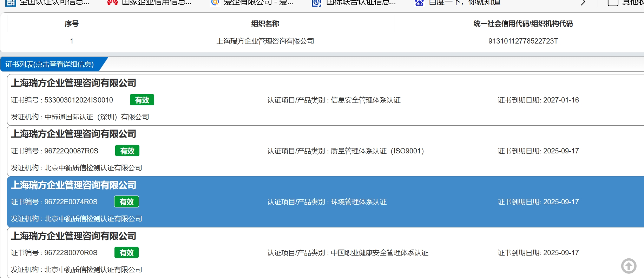Click the serial number 1 cell
The height and width of the screenshot is (278, 644).
click(72, 41)
